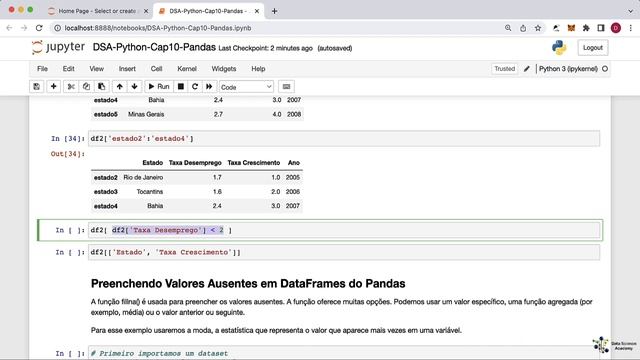Viewport: 640px width, 360px height.
Task: Open the Help menu
Action: point(258,69)
